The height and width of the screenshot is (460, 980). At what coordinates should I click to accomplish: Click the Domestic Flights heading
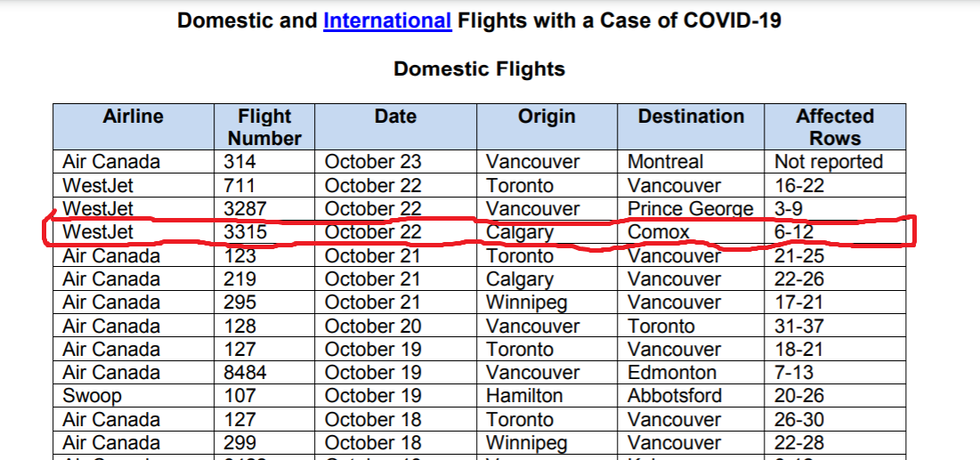point(480,69)
